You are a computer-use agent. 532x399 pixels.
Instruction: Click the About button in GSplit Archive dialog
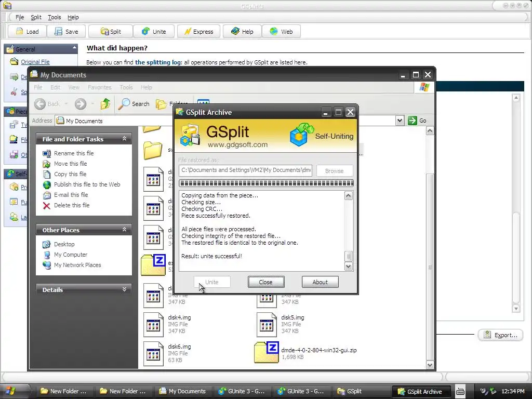[320, 282]
